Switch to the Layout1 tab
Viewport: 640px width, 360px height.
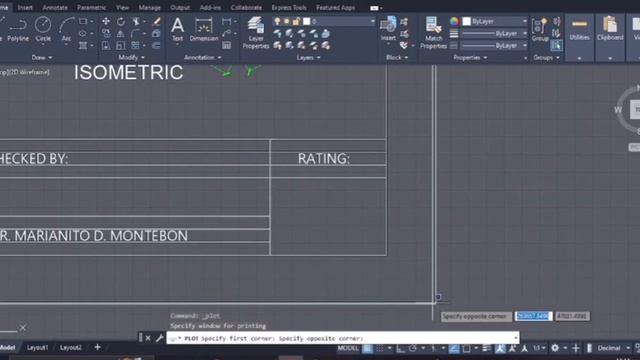pyautogui.click(x=37, y=348)
